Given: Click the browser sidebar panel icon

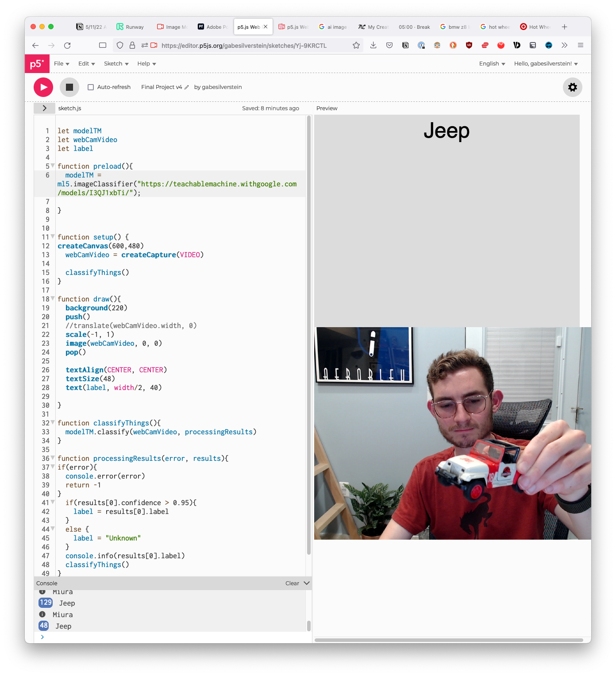Looking at the screenshot, I should pos(103,45).
